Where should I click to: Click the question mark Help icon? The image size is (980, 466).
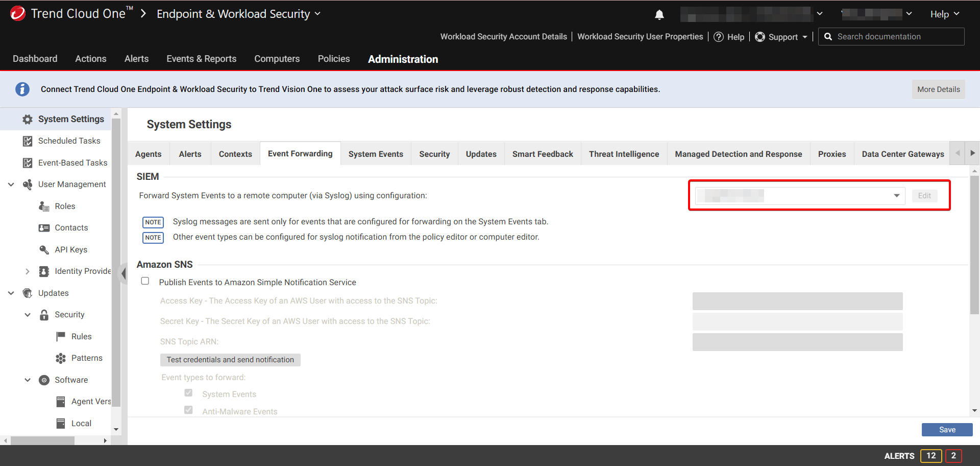[719, 37]
